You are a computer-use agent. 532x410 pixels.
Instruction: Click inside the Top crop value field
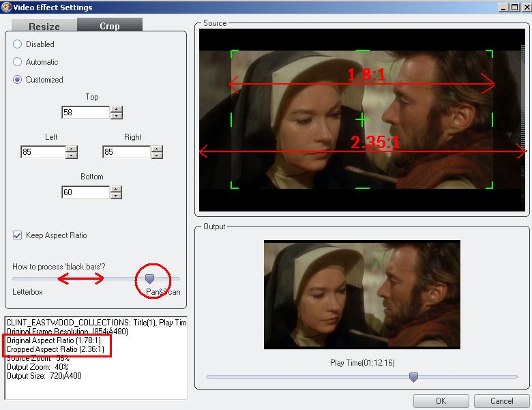click(x=85, y=113)
